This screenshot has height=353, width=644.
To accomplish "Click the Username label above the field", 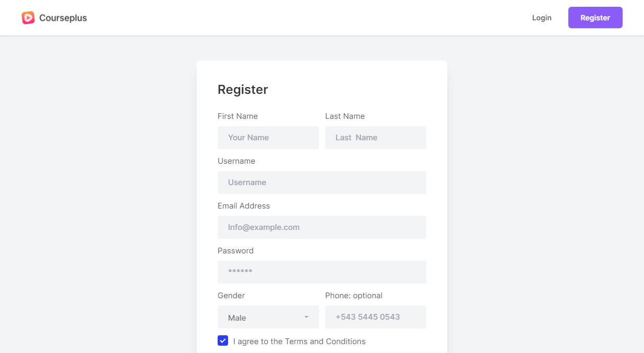I will pyautogui.click(x=236, y=161).
